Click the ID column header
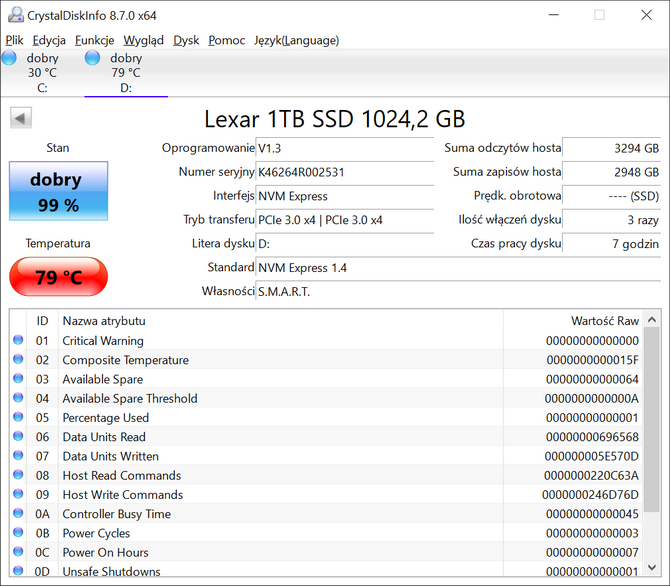The height and width of the screenshot is (586, 670). tap(42, 321)
